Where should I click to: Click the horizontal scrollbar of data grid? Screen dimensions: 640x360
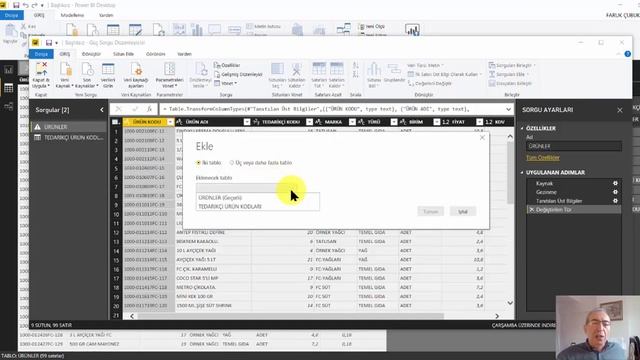pyautogui.click(x=291, y=316)
